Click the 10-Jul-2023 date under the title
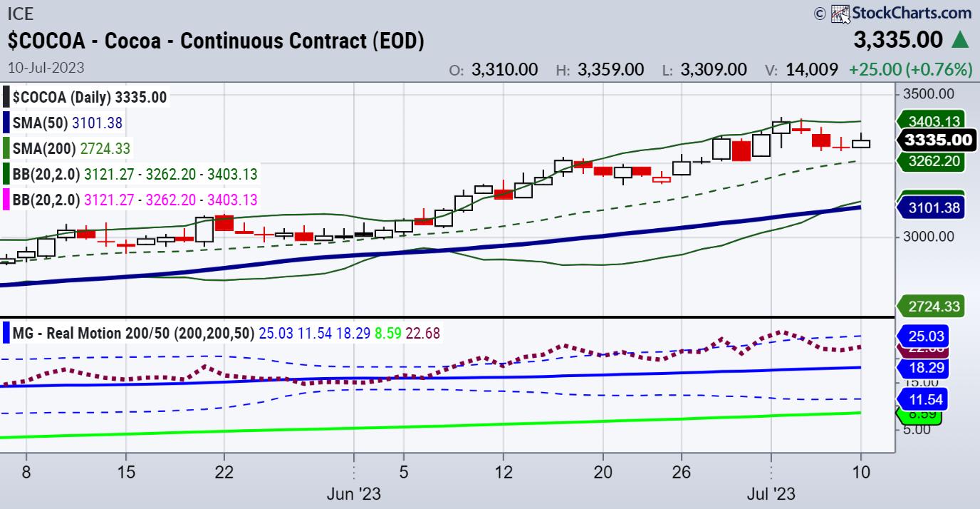Viewport: 980px width, 509px height. pyautogui.click(x=46, y=68)
